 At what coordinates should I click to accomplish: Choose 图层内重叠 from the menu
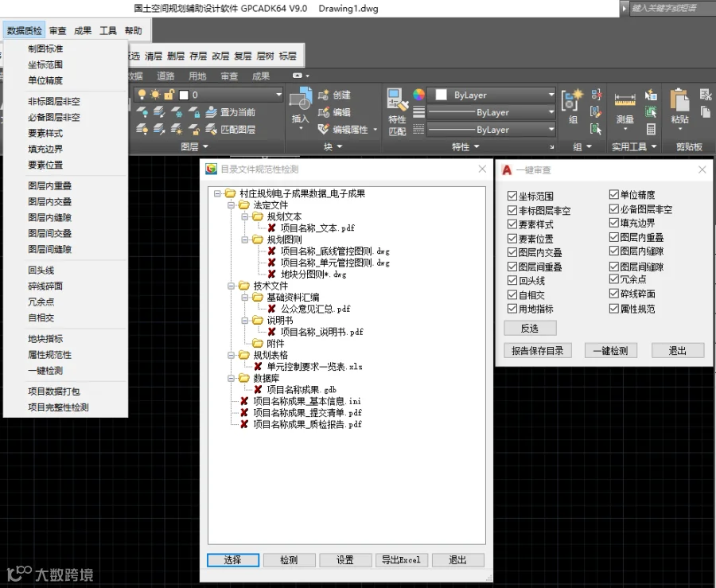pos(50,186)
